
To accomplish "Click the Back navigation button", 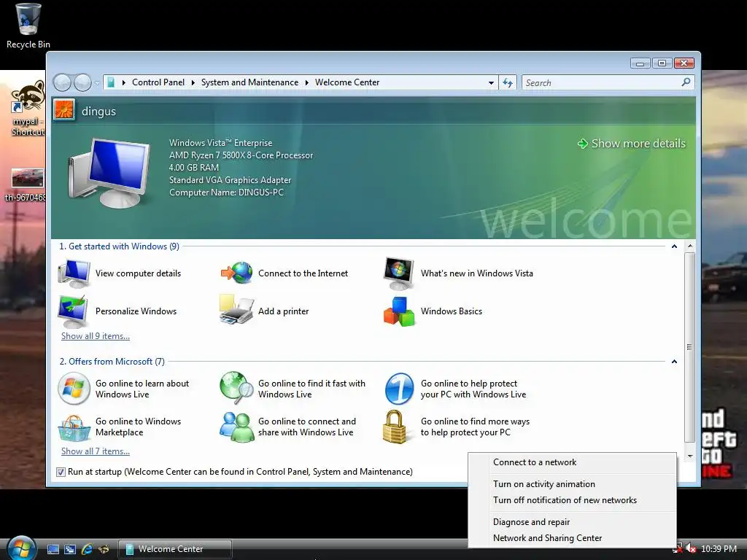I will click(63, 83).
